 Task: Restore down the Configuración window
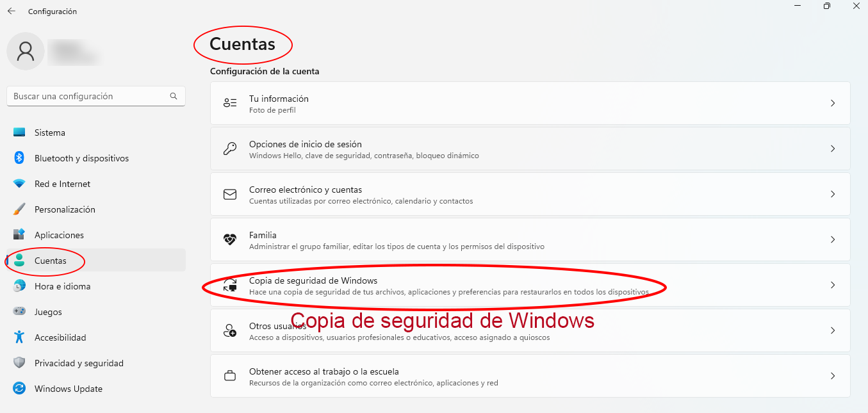827,6
